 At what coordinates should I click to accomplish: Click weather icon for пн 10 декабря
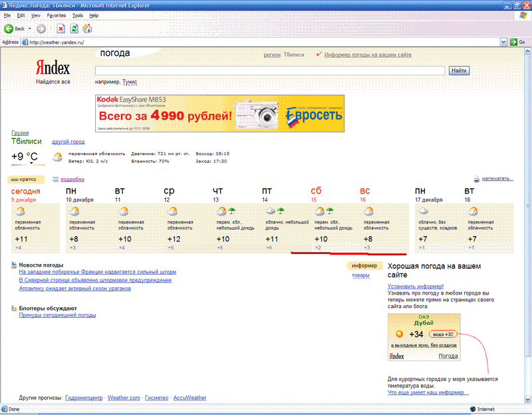click(x=74, y=211)
